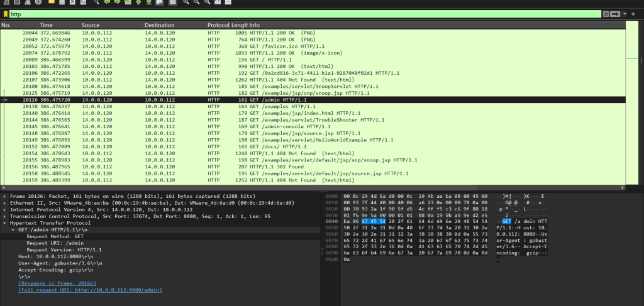Viewport: 644px width, 306px height.
Task: Open a capture file via folder icon
Action: pos(52,3)
